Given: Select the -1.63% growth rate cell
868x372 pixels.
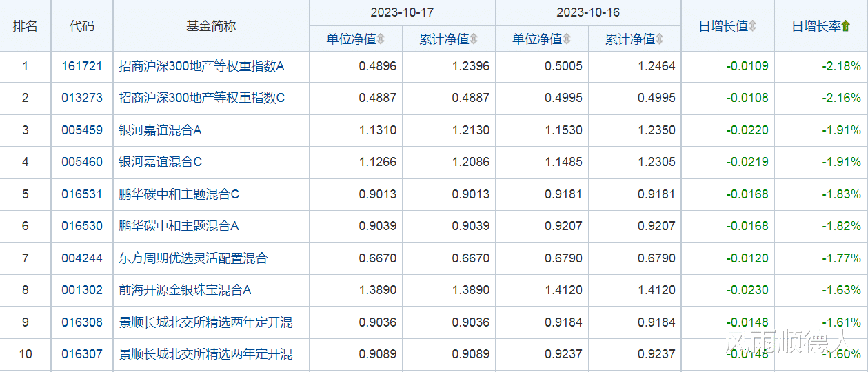Looking at the screenshot, I should point(821,290).
